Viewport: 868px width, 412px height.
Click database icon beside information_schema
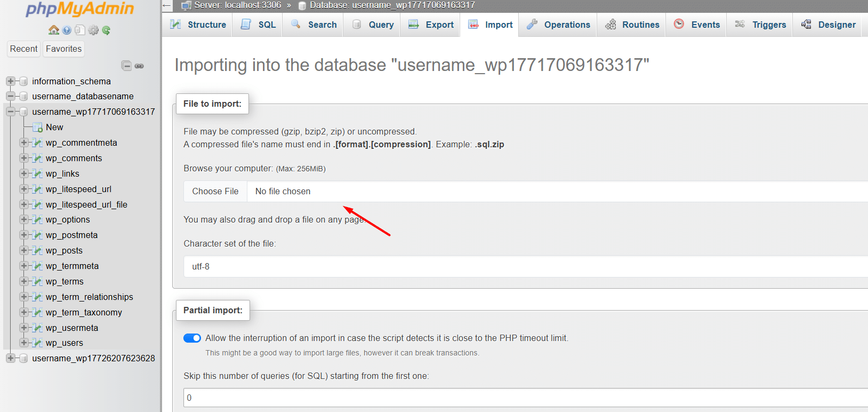click(x=23, y=81)
